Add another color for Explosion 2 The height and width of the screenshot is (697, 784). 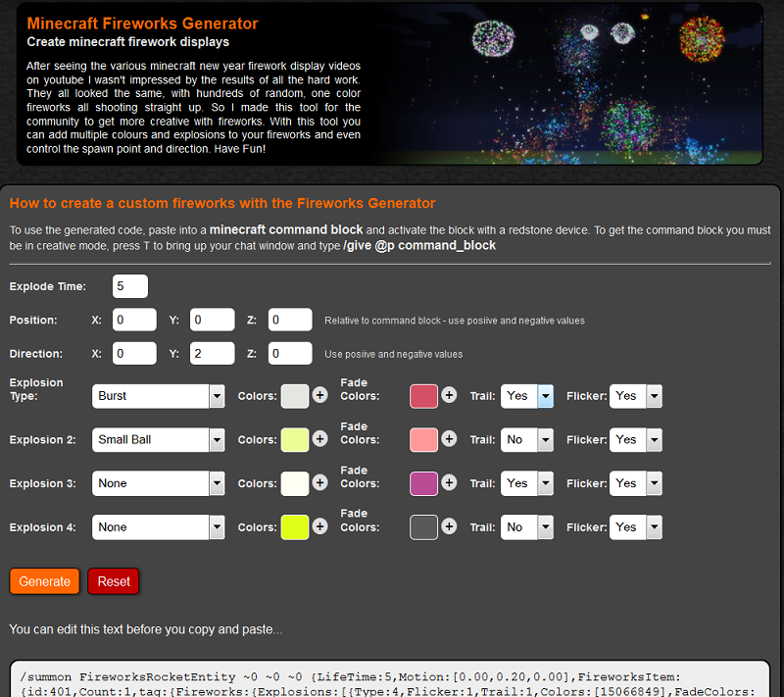click(x=320, y=439)
